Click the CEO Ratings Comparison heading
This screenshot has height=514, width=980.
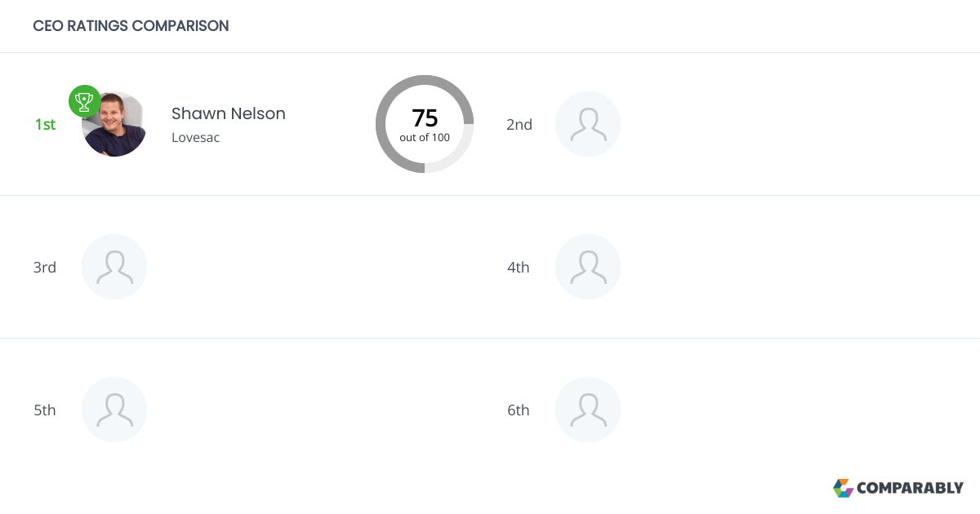click(131, 26)
